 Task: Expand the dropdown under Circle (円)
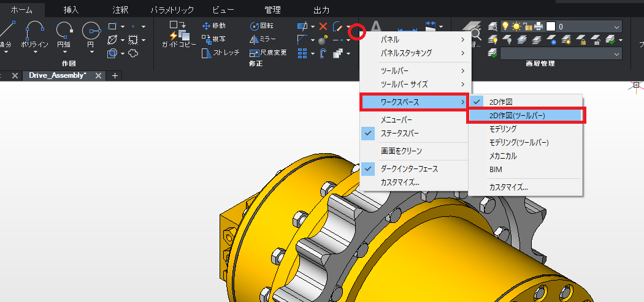click(x=91, y=52)
